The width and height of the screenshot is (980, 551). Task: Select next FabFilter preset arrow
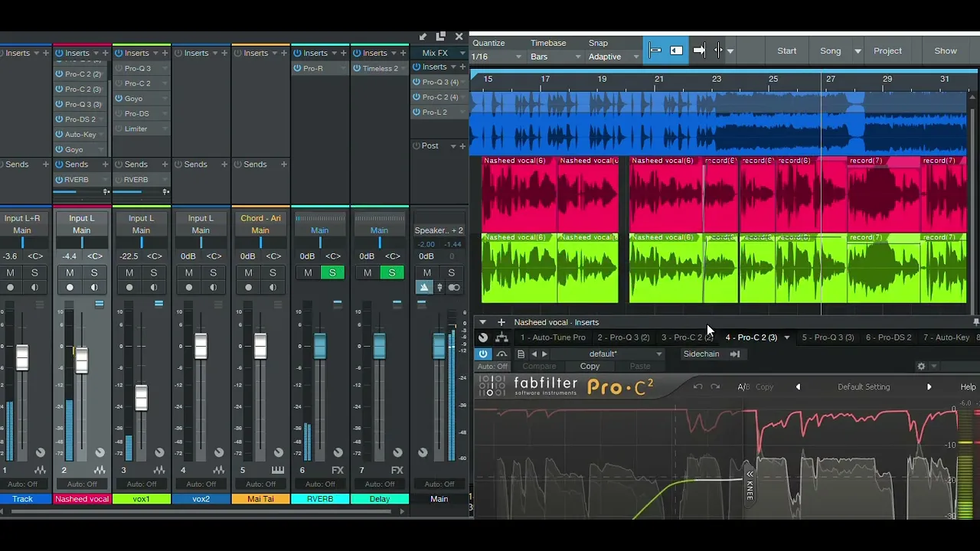pos(929,387)
